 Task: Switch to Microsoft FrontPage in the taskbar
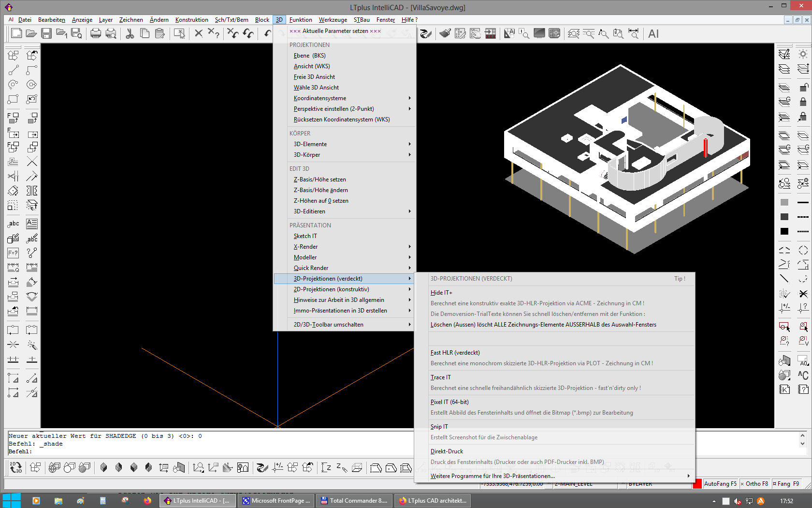click(276, 501)
